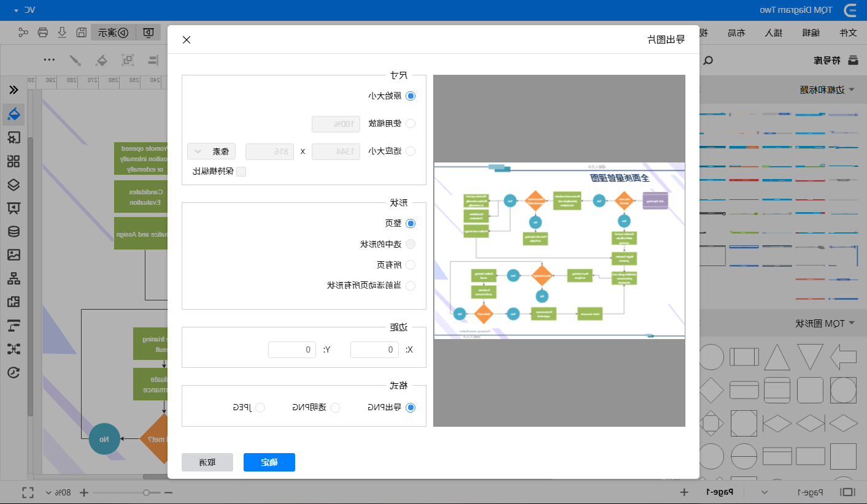Open the presentation board sidebar icon
Screen dimensions: 867x504
pos(13,208)
